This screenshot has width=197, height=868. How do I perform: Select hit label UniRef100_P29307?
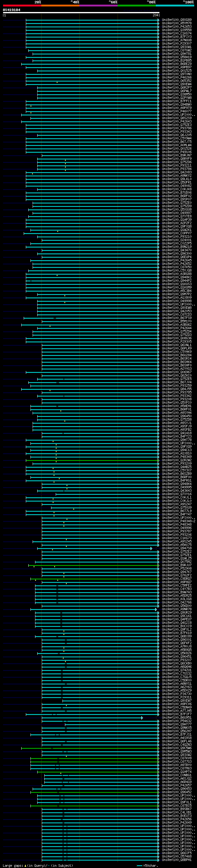pyautogui.click(x=177, y=43)
